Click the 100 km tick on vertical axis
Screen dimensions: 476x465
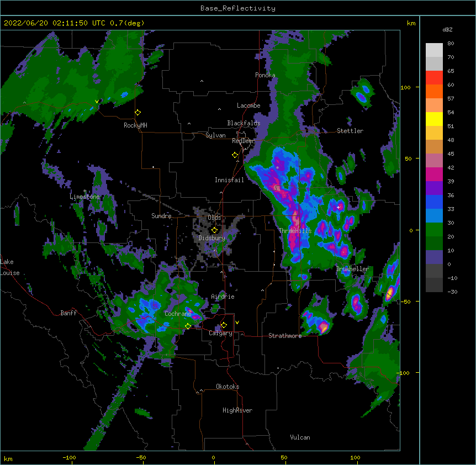(405, 87)
